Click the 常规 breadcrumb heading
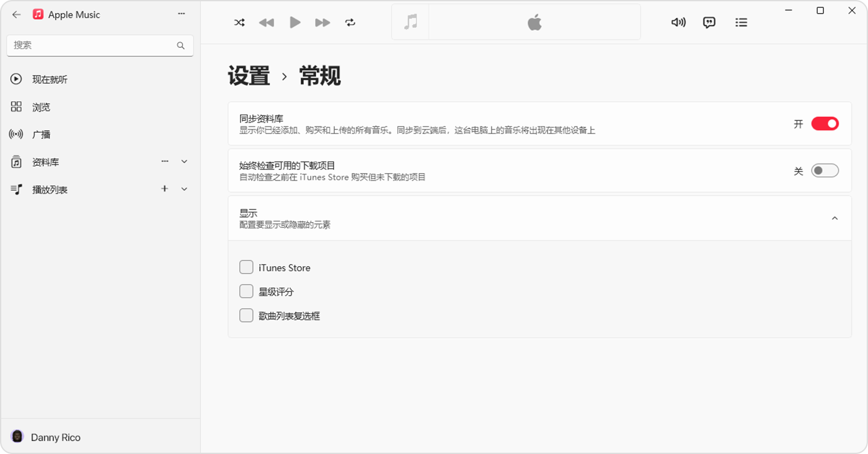868x454 pixels. [x=320, y=76]
